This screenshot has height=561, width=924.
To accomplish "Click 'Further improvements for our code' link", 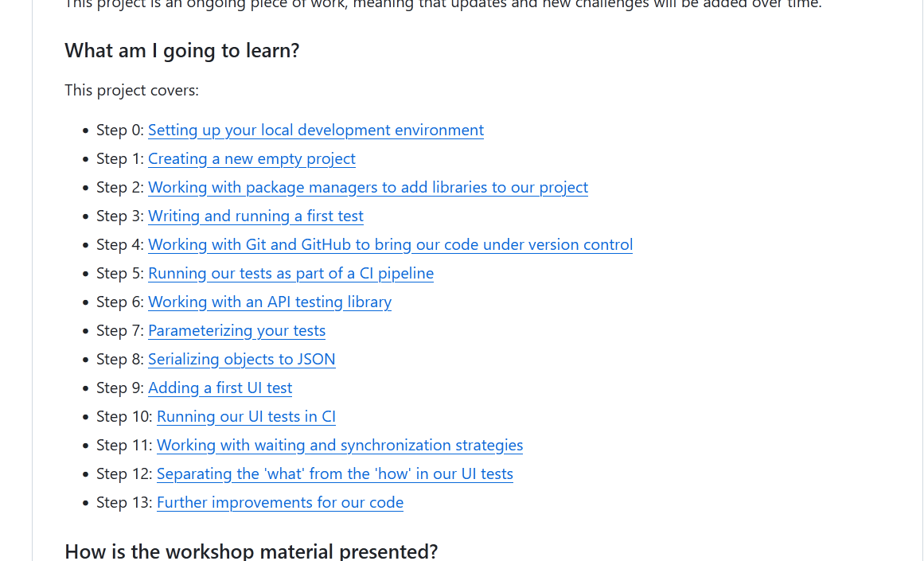I will click(280, 502).
